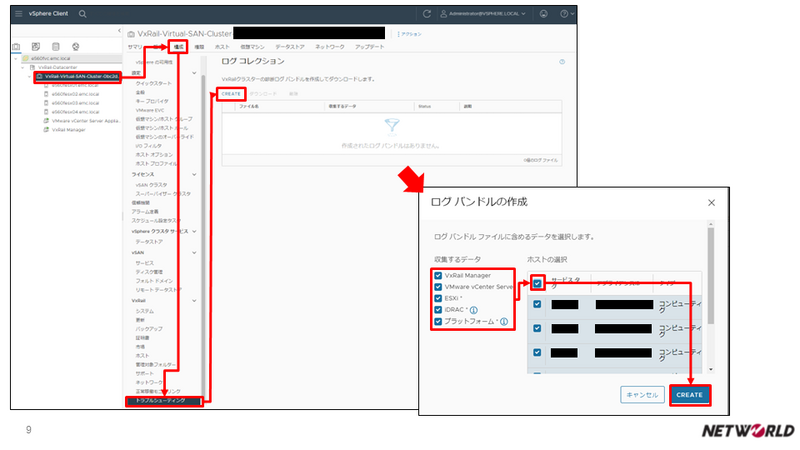Switch to VMs and Templates inventory view
Viewport: 800px width, 450px height.
[36, 46]
